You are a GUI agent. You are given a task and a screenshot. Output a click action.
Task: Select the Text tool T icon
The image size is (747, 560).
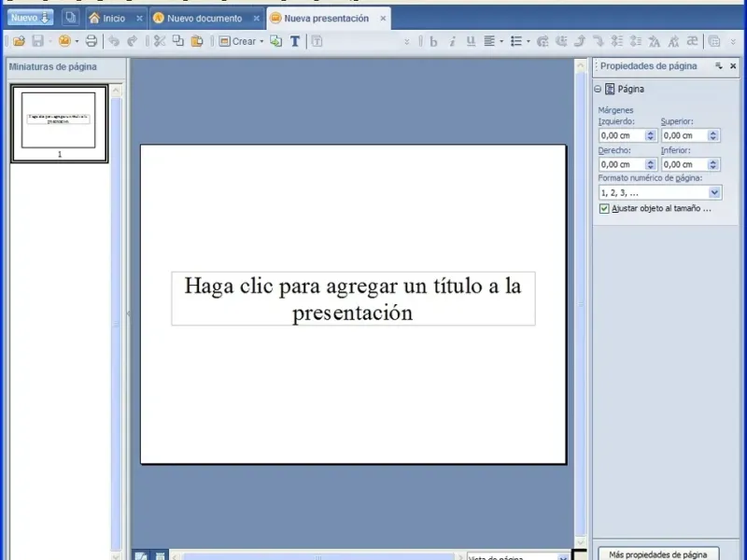pos(295,41)
